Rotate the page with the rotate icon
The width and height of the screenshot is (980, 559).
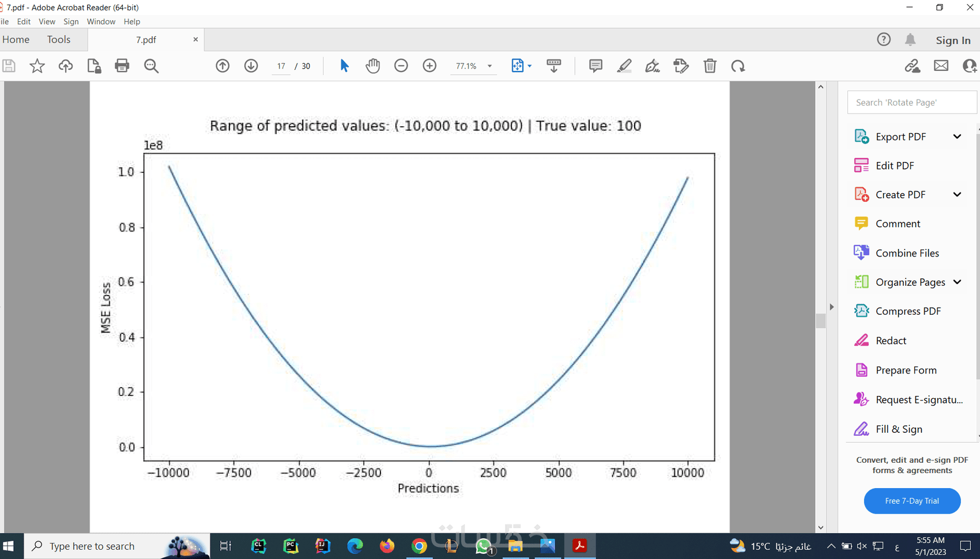point(738,66)
